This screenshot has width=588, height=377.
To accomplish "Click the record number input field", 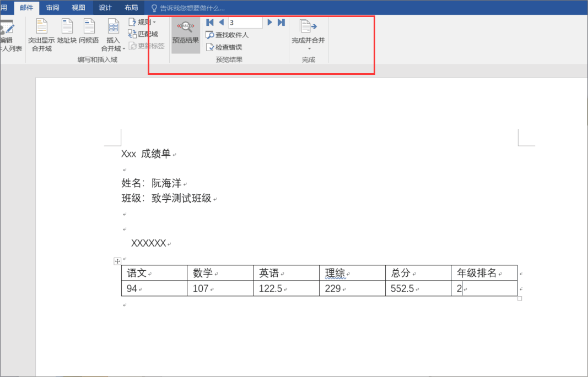I will 245,23.
